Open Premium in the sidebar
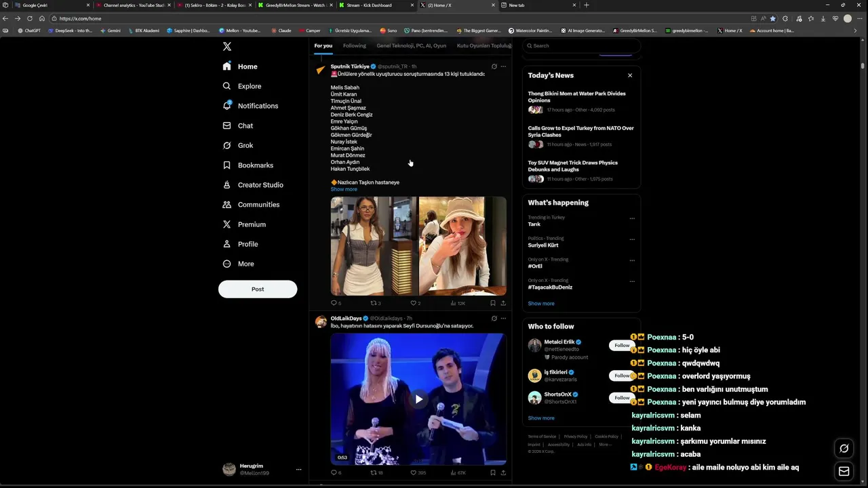The height and width of the screenshot is (488, 868). tap(244, 224)
